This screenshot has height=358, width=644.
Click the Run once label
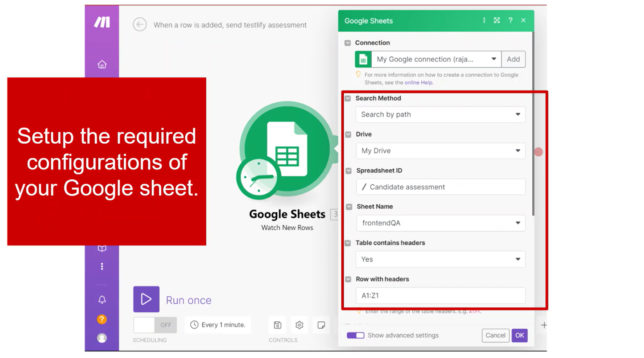click(189, 300)
